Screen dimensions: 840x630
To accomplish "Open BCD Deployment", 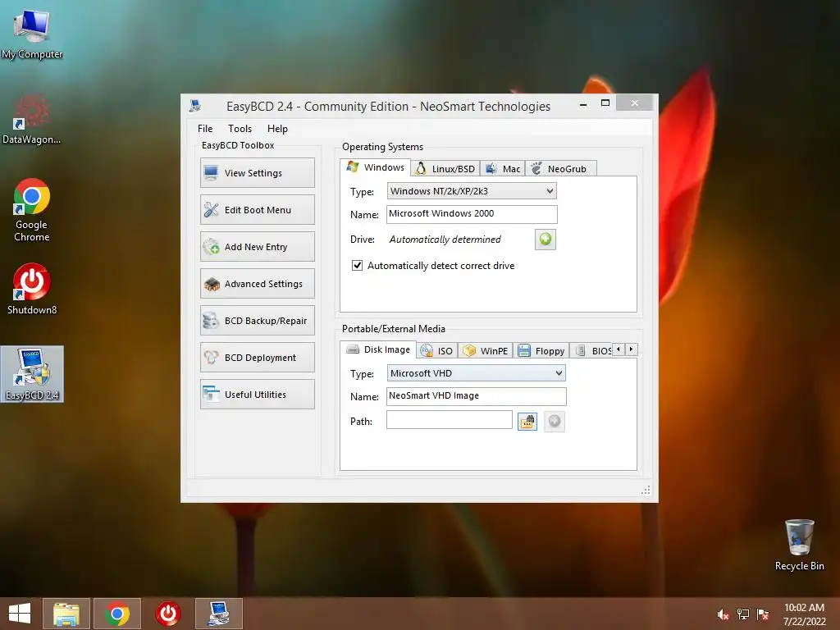I will point(257,358).
